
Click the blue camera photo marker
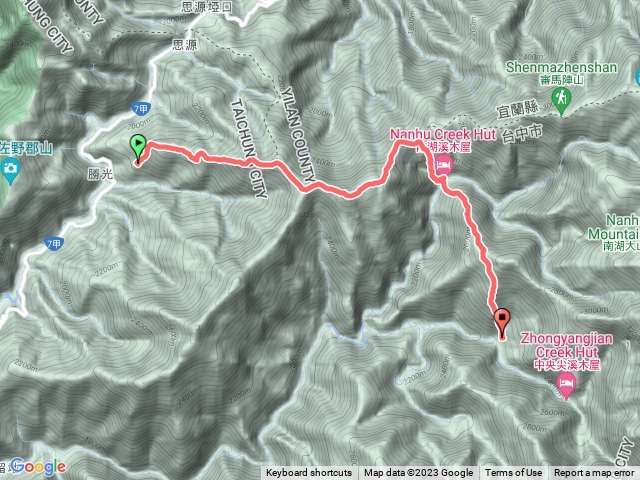click(x=10, y=169)
